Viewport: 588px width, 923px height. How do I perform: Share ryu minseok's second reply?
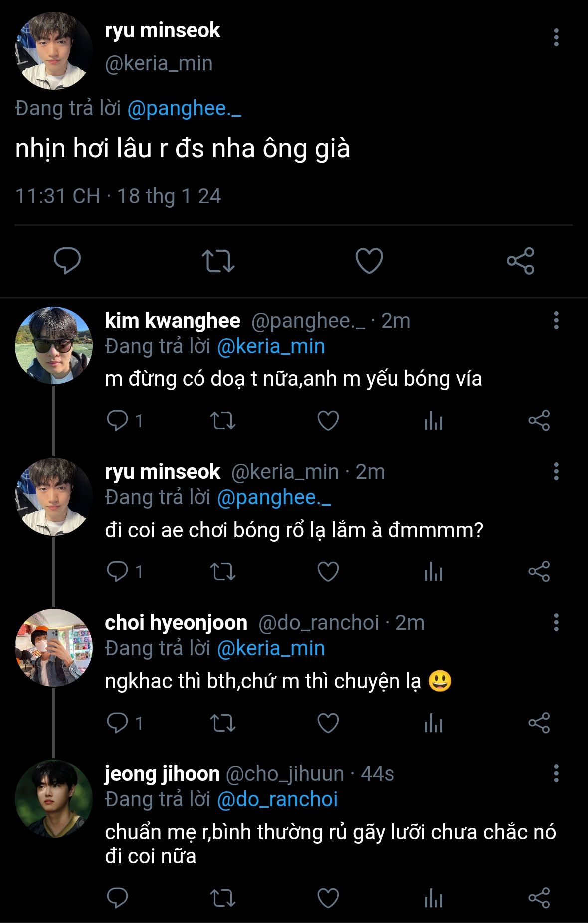point(539,572)
